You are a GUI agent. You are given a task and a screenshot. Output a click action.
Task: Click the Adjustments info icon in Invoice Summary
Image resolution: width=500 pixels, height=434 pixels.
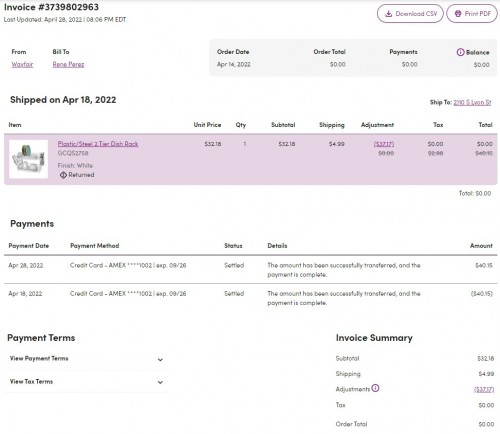[375, 388]
